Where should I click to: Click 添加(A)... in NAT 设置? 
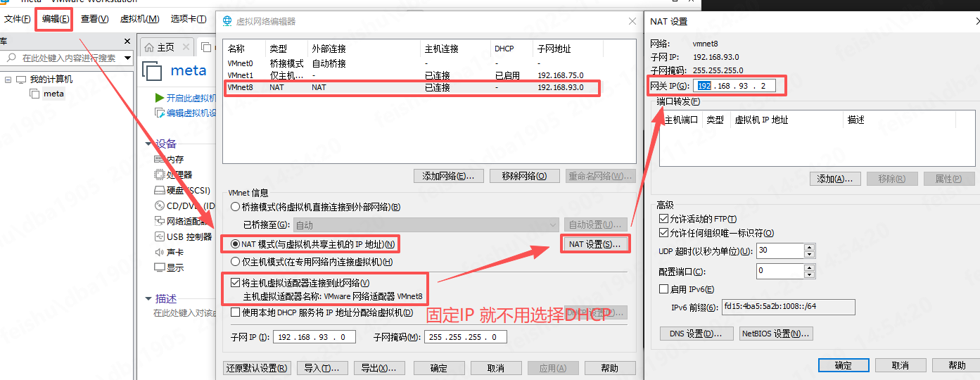(x=835, y=179)
